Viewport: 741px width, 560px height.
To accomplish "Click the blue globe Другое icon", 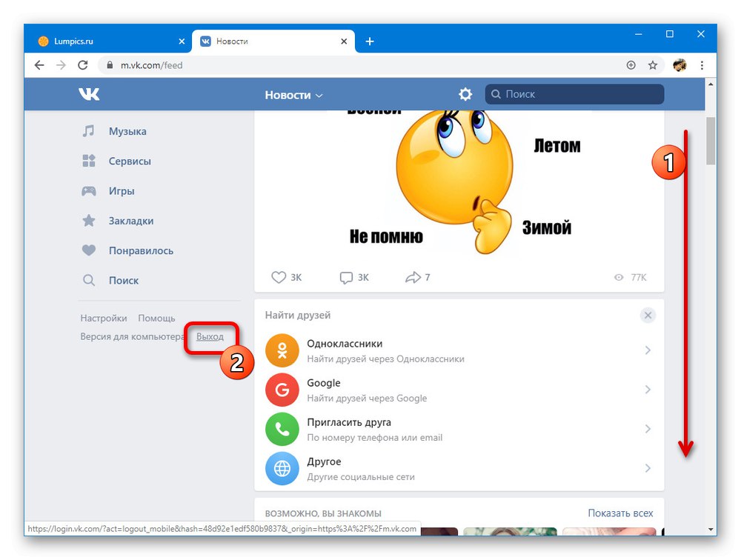I will tap(282, 468).
